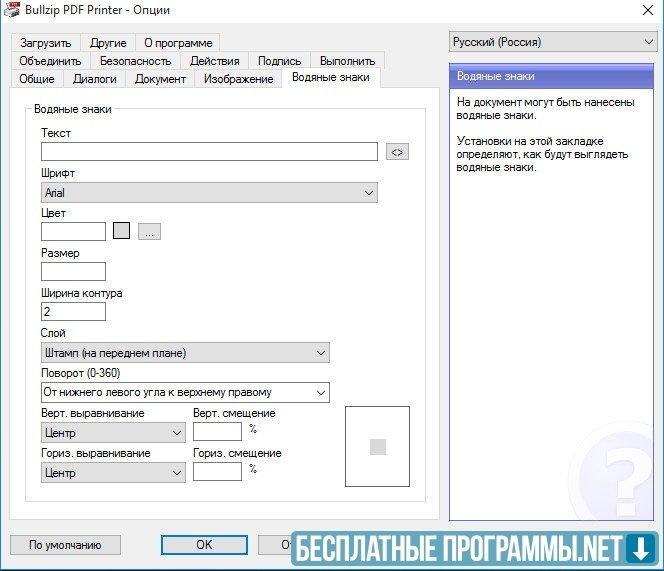Expand the Поворот rotation dropdown
This screenshot has height=571, width=664.
click(x=185, y=392)
